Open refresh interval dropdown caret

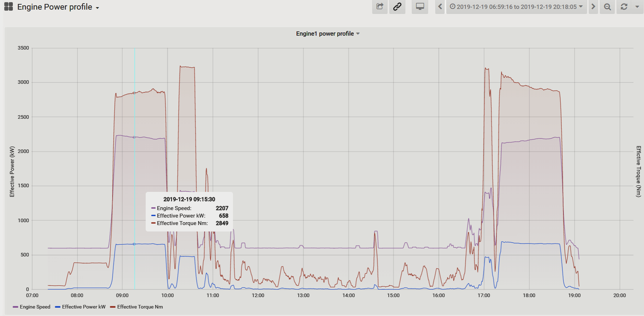coord(637,6)
